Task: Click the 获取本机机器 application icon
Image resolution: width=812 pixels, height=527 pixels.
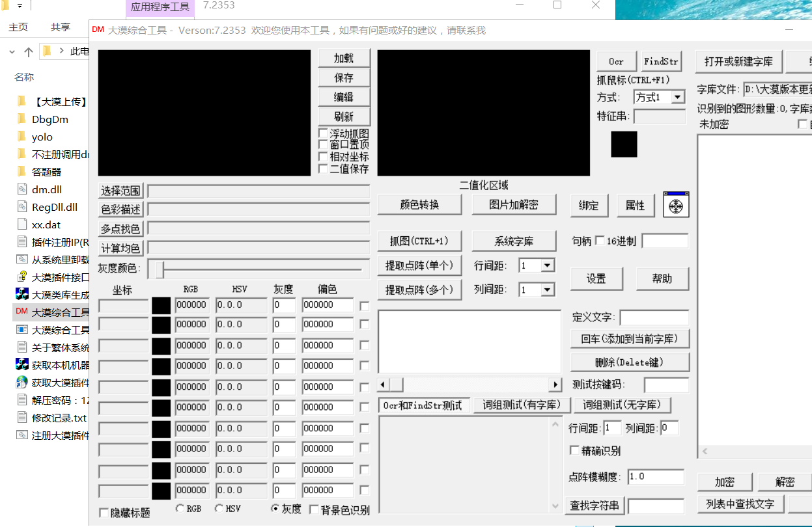Action: click(21, 365)
